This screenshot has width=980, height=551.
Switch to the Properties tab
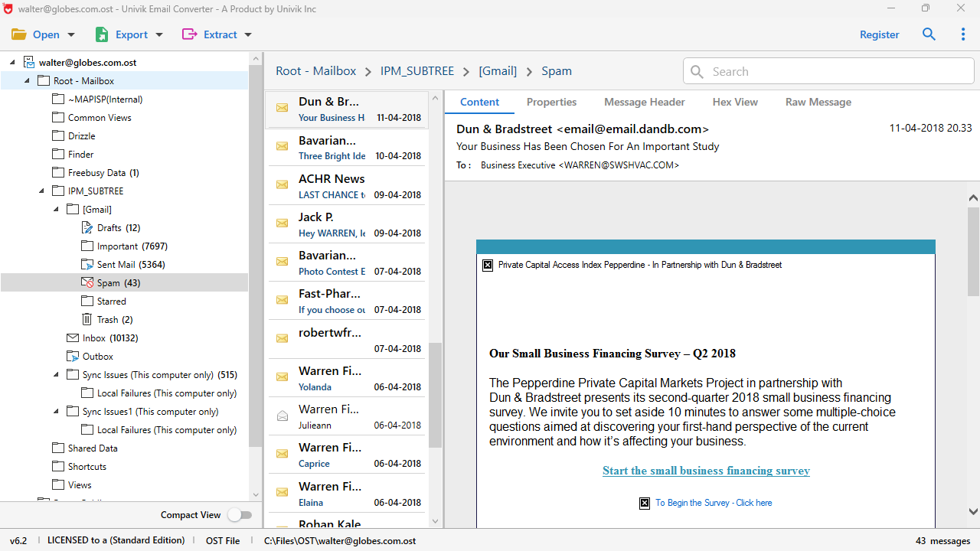click(551, 102)
